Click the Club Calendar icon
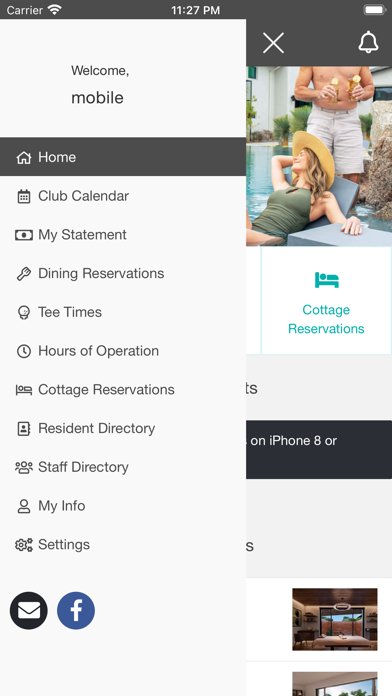The height and width of the screenshot is (696, 392). [24, 196]
